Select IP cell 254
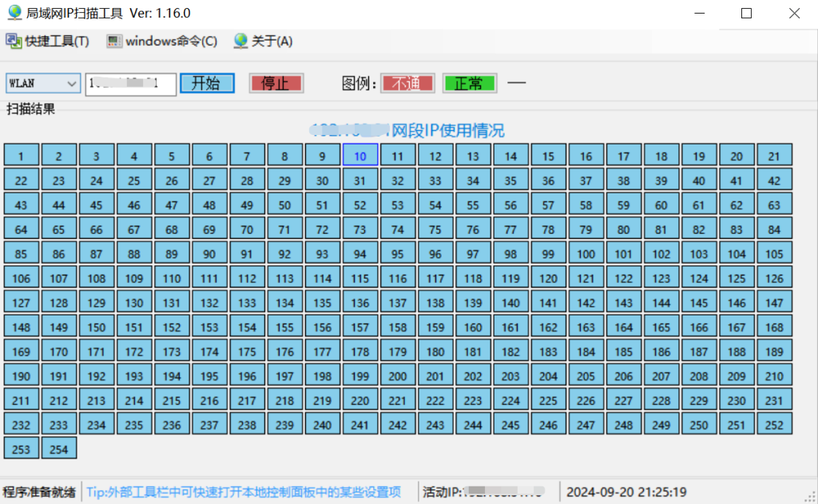Screen dimensions: 818x504 coord(59,449)
